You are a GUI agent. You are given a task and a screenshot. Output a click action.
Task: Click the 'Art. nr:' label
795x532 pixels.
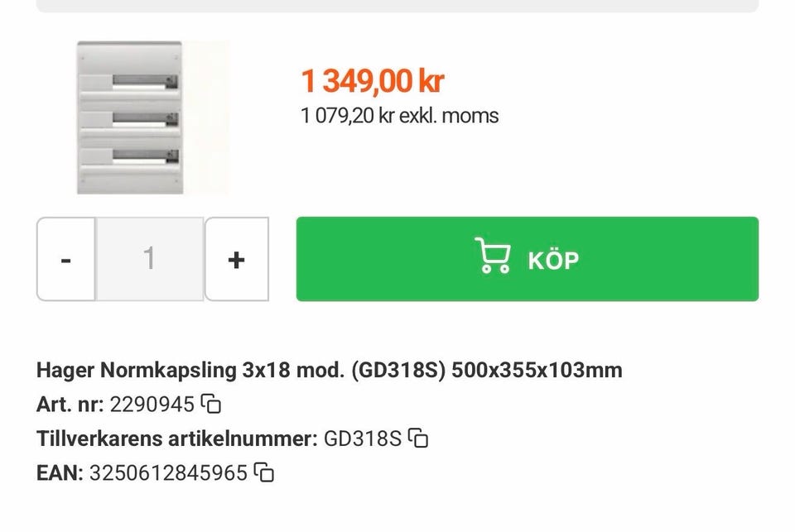[x=70, y=405]
